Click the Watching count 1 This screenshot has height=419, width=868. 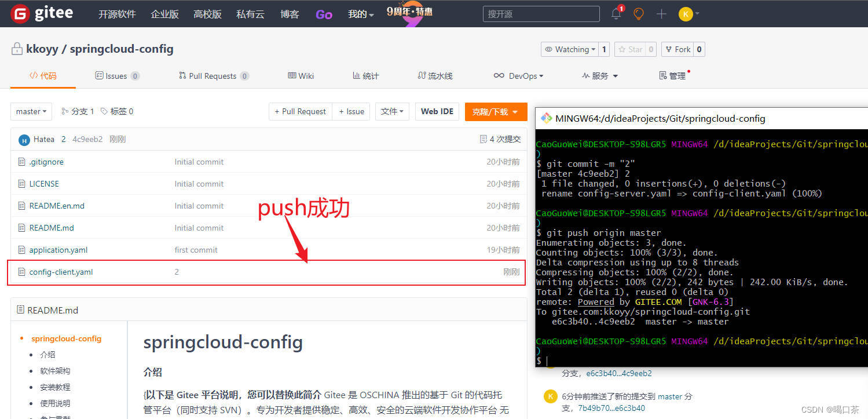pos(604,49)
